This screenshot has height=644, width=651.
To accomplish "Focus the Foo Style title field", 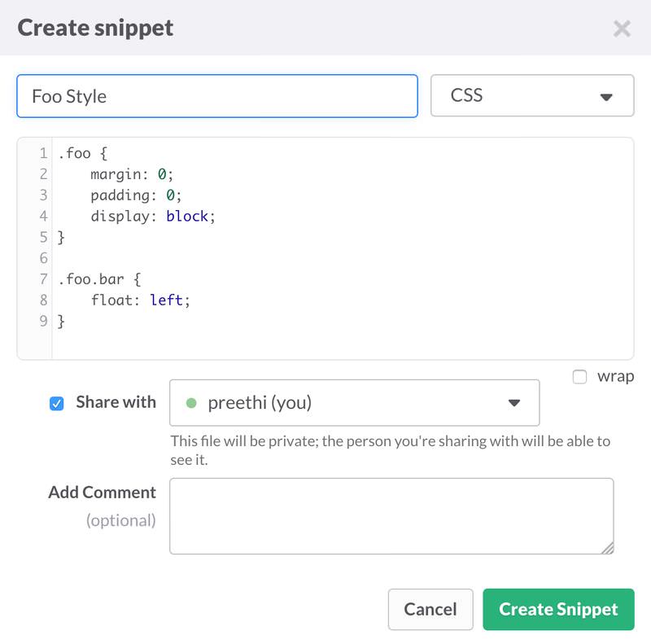I will [216, 96].
